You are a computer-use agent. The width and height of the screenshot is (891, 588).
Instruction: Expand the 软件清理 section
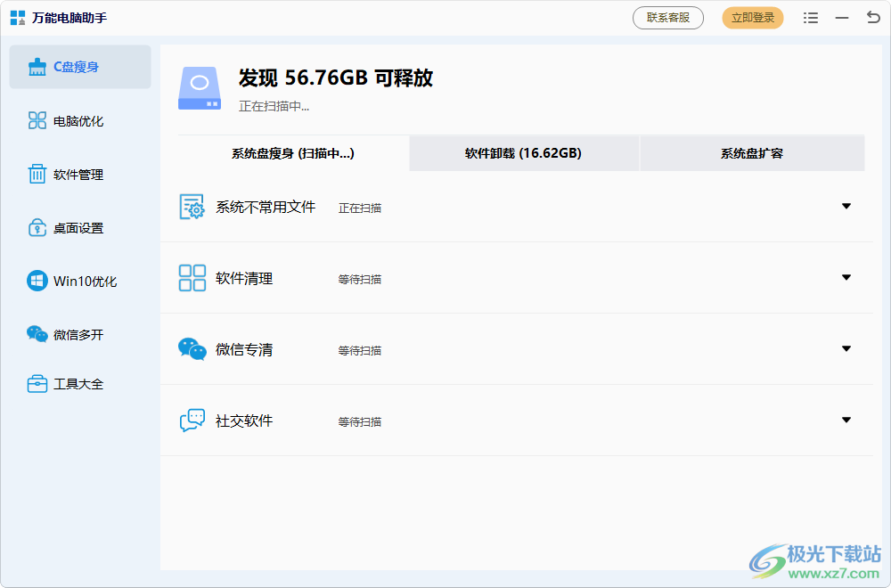point(846,277)
